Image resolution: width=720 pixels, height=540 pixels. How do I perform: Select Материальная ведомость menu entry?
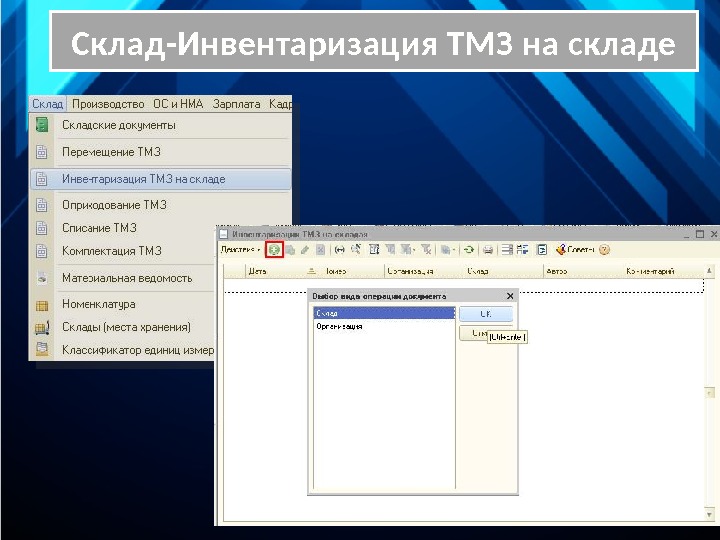[123, 278]
